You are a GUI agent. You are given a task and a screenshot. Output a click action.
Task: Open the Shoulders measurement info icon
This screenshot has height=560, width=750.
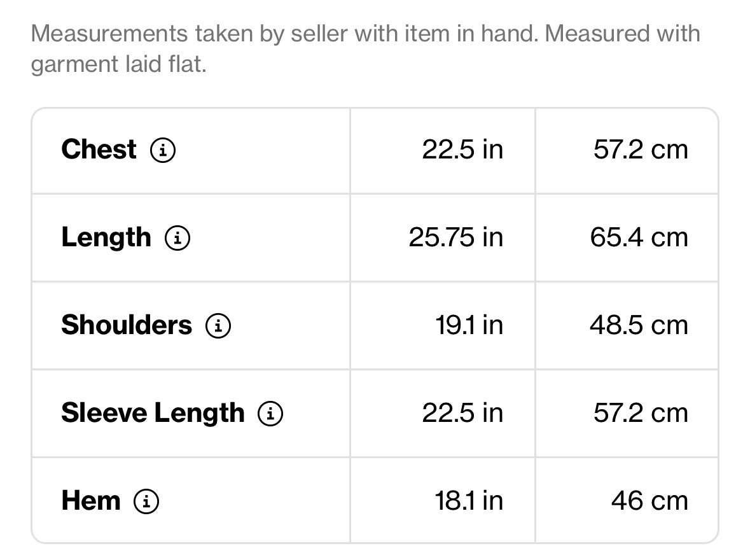(218, 325)
